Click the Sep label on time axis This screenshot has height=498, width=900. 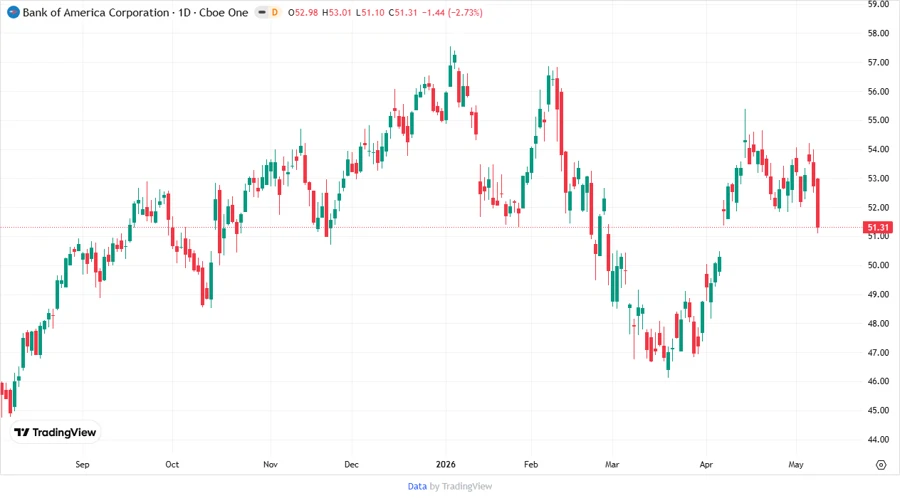pos(82,464)
